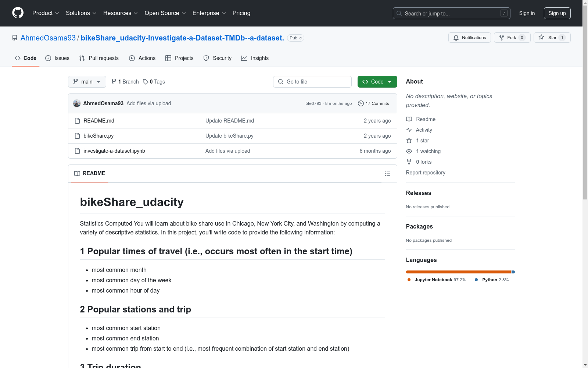
Task: Open the Pull requests tab
Action: [99, 58]
